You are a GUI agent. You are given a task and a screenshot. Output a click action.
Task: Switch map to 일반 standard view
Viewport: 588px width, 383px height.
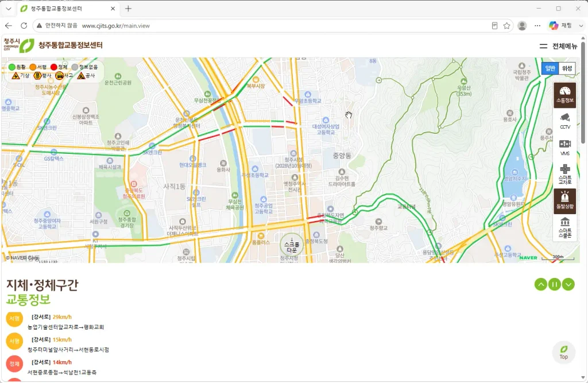550,68
